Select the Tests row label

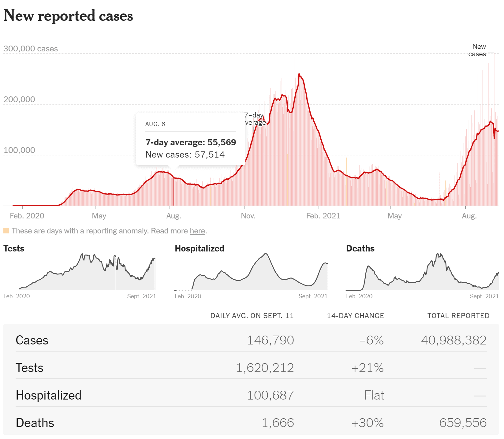(29, 368)
